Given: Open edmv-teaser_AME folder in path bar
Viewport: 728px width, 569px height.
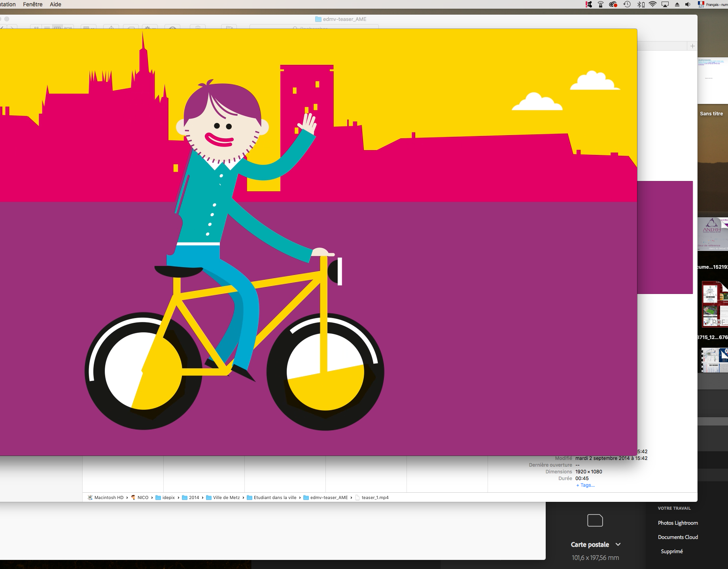Looking at the screenshot, I should tap(325, 497).
